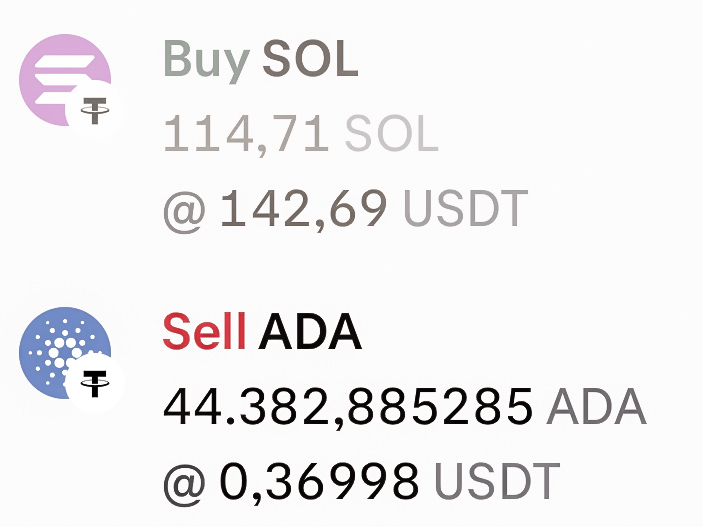Select the red Sell label
The image size is (703, 527).
coord(204,331)
